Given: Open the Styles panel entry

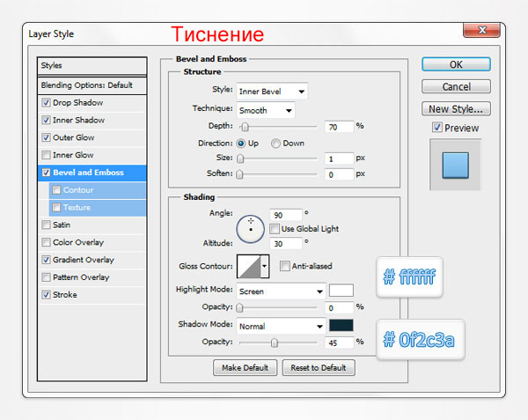Looking at the screenshot, I should pyautogui.click(x=92, y=65).
